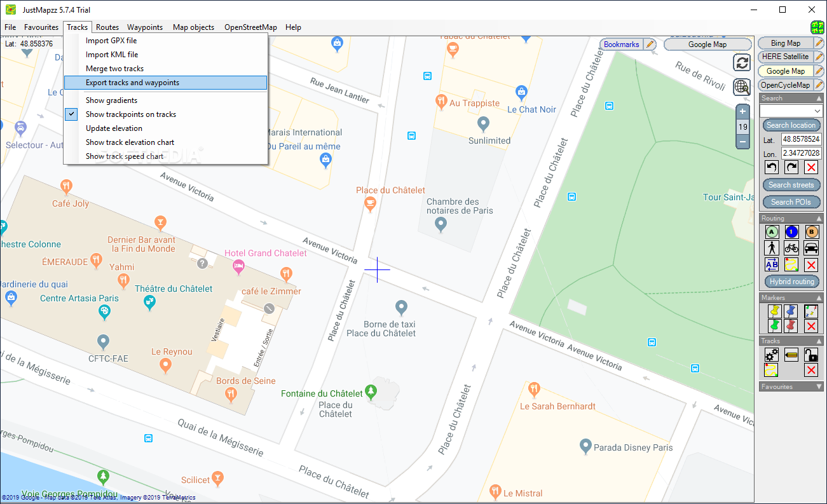This screenshot has width=827, height=504.
Task: Zoom out with the minus button
Action: [742, 141]
